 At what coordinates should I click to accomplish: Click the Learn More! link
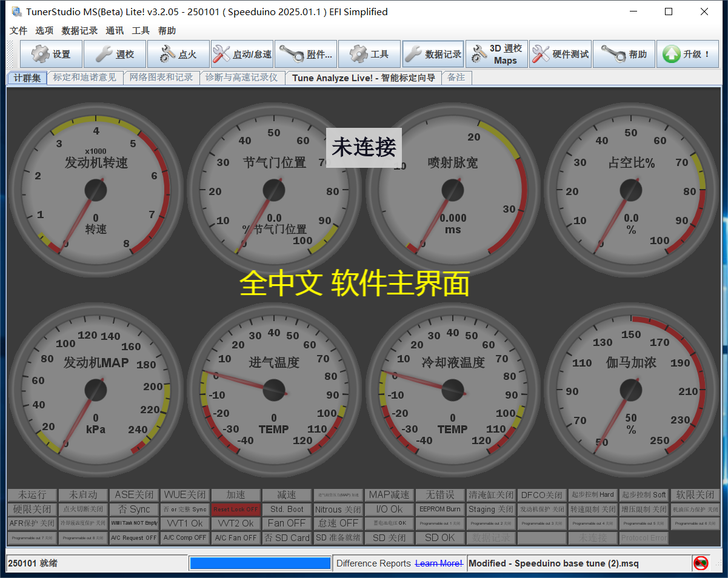click(x=439, y=563)
